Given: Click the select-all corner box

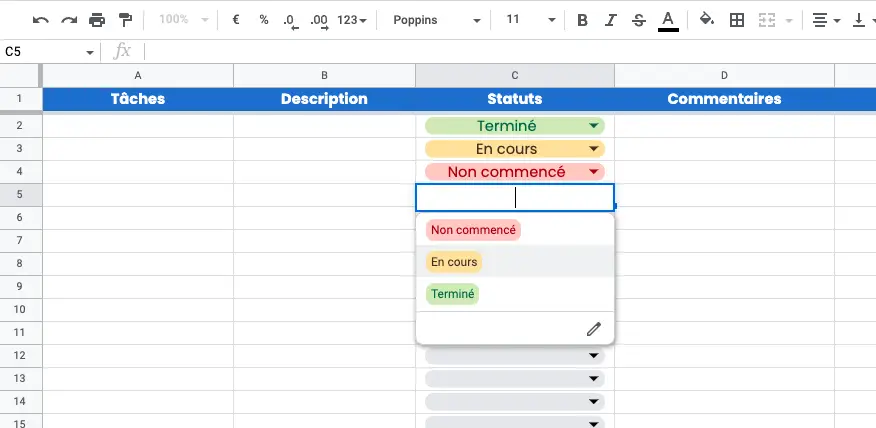Looking at the screenshot, I should tap(20, 75).
